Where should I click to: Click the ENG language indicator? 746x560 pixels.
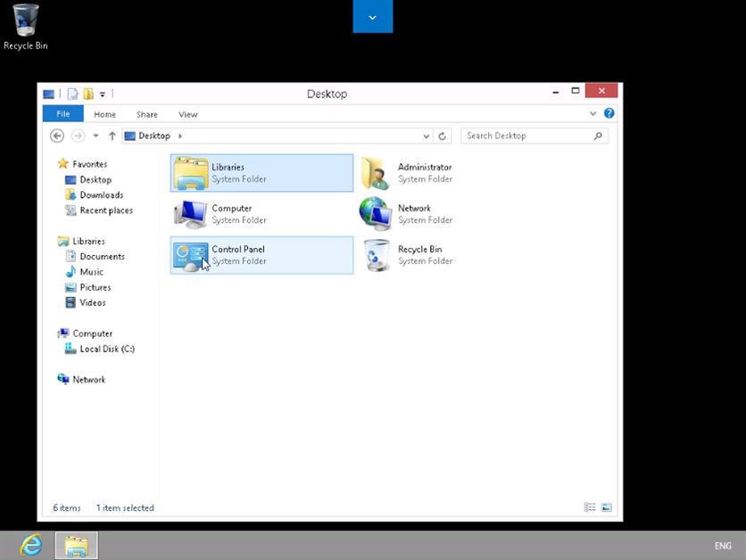point(723,546)
